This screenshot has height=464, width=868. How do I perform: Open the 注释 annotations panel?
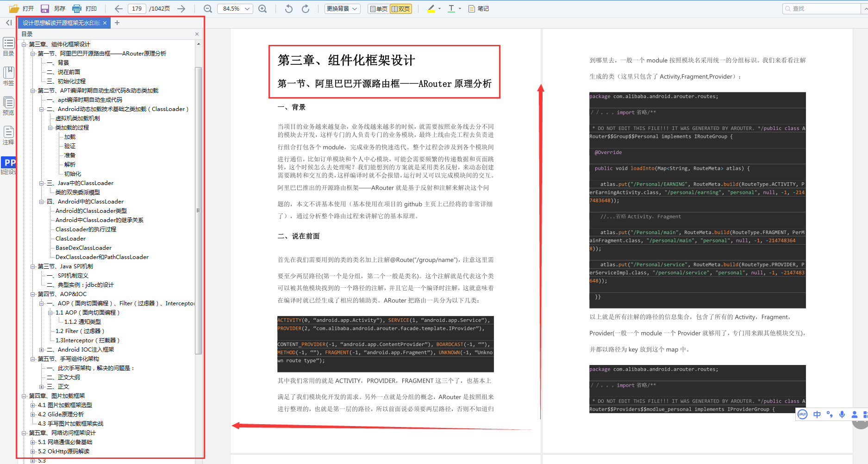point(8,136)
